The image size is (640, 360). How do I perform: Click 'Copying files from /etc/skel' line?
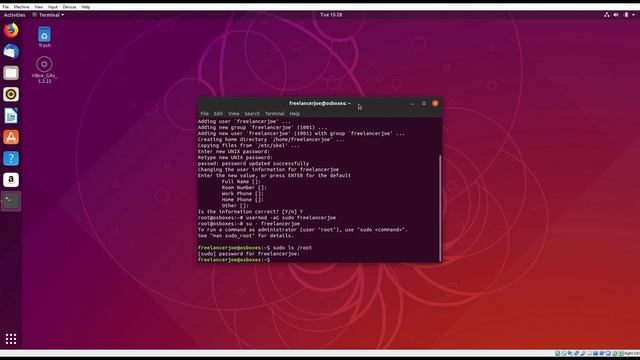(x=249, y=146)
